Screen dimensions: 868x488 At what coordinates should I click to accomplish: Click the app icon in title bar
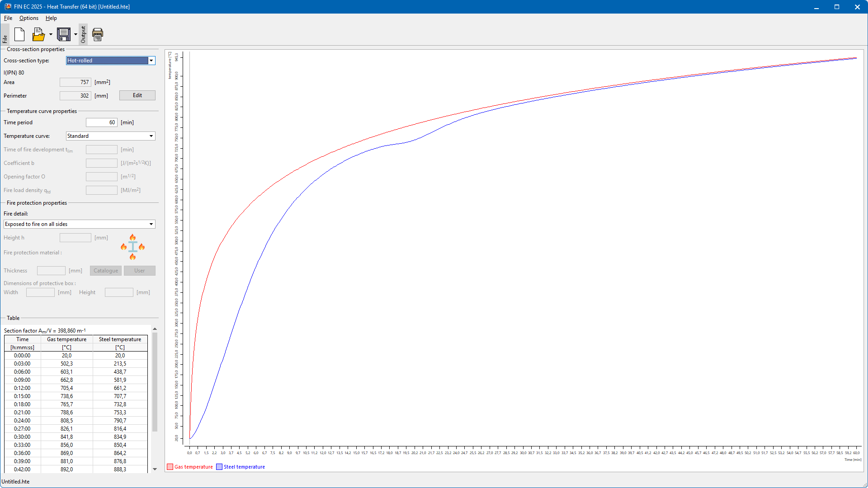coord(8,7)
